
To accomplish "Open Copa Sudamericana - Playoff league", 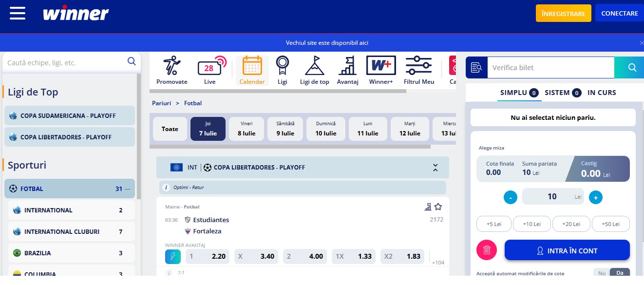I will click(x=70, y=115).
